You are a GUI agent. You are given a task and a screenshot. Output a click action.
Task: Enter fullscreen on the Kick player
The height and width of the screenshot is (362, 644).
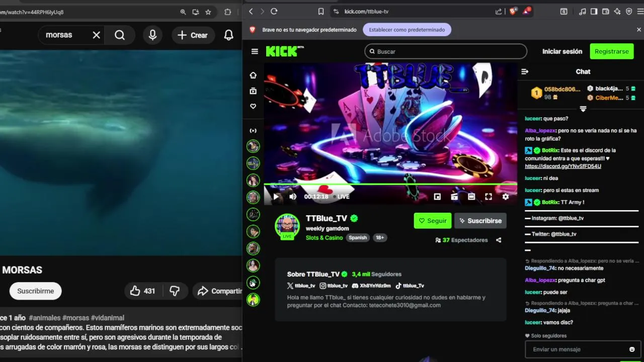coord(489,197)
